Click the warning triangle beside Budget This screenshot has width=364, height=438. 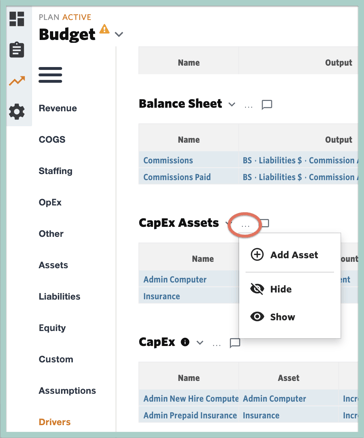[104, 29]
